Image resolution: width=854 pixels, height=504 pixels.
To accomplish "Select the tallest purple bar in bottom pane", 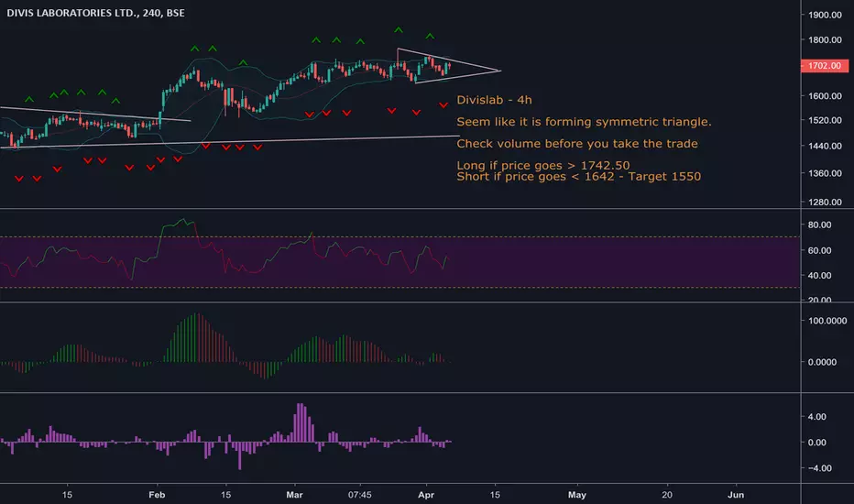I will pyautogui.click(x=300, y=422).
